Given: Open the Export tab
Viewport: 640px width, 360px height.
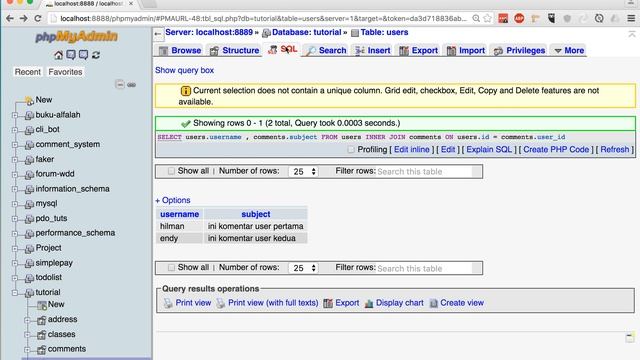Looking at the screenshot, I should [x=418, y=50].
